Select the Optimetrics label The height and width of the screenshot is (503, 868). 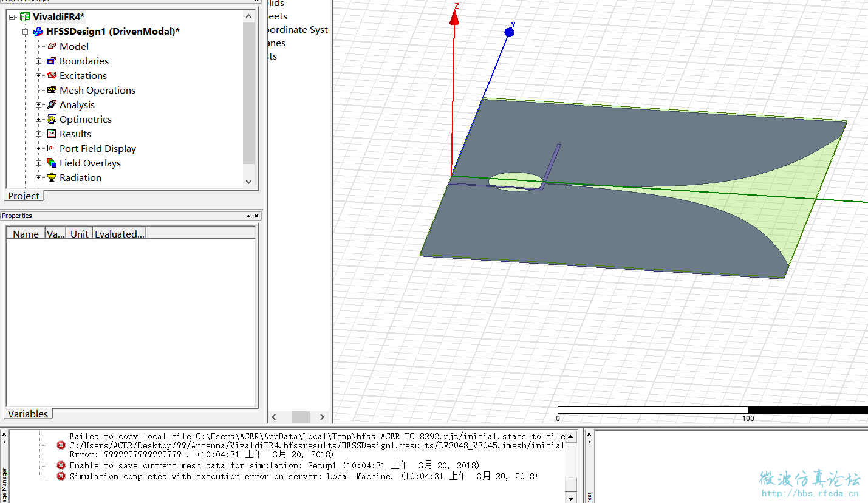point(86,119)
